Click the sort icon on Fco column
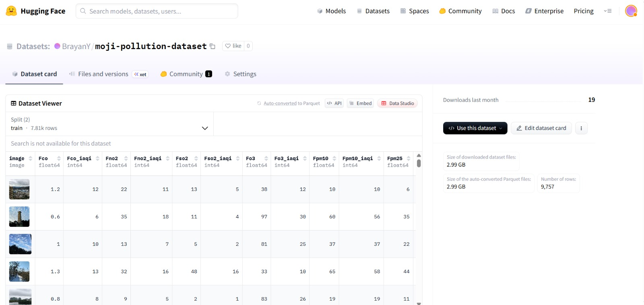This screenshot has width=644, height=305. [59, 159]
